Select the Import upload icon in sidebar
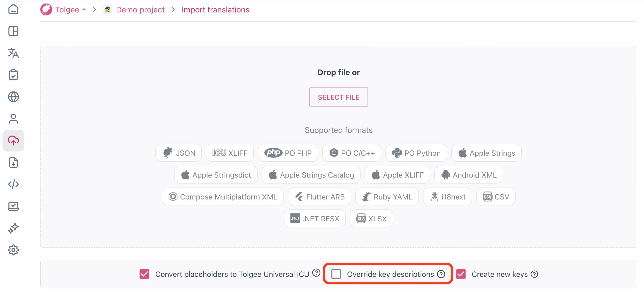The image size is (644, 293). [13, 140]
